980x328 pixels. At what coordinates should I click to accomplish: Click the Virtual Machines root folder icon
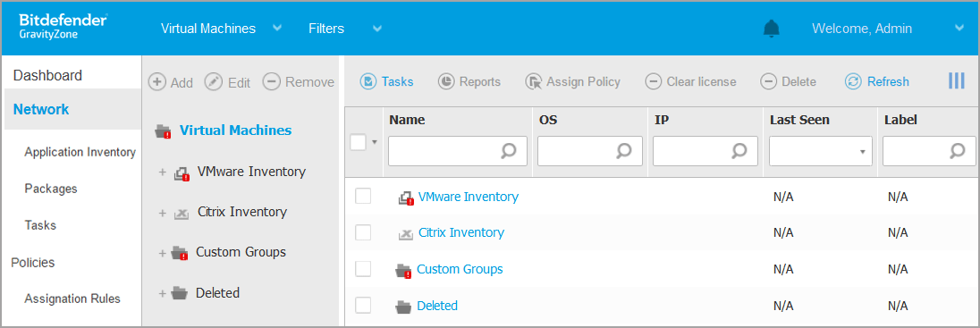coord(163,130)
